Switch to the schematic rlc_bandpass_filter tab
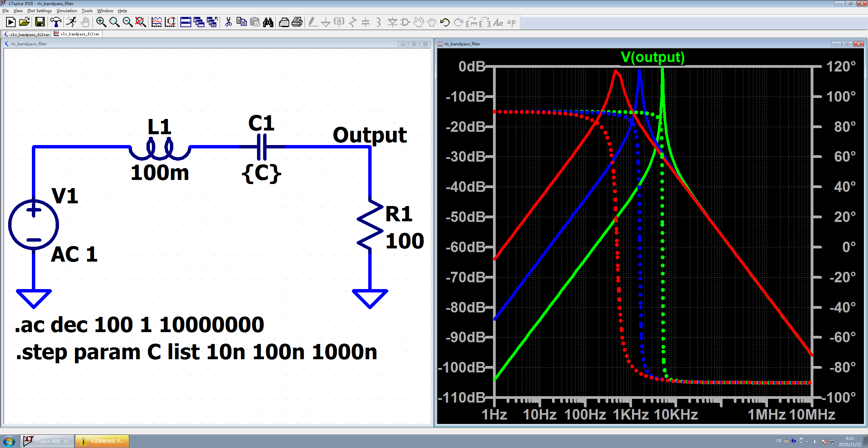Viewport: 868px width, 448px height. pyautogui.click(x=27, y=34)
